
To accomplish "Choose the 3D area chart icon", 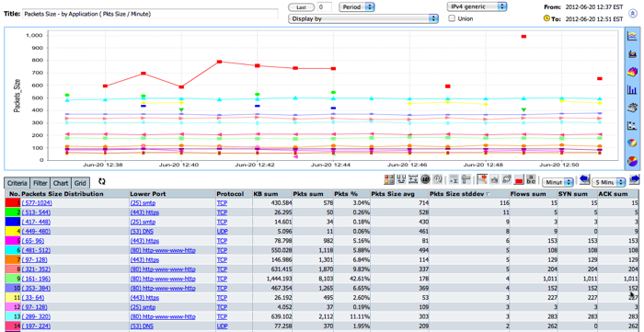I will [633, 72].
